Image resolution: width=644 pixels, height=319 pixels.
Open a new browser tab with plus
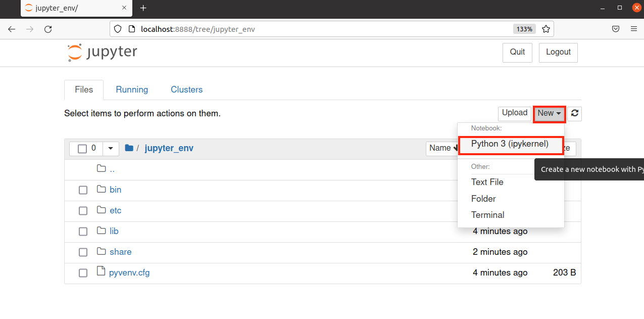pos(143,8)
